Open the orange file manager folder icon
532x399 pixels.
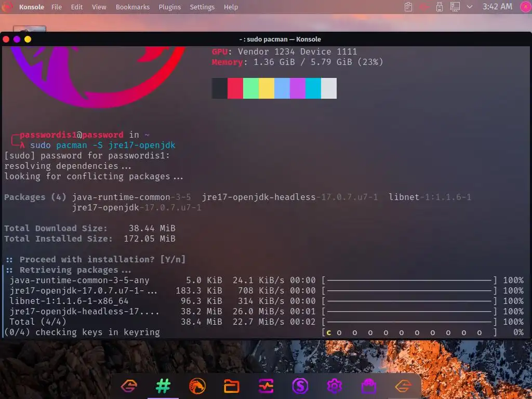pos(232,386)
